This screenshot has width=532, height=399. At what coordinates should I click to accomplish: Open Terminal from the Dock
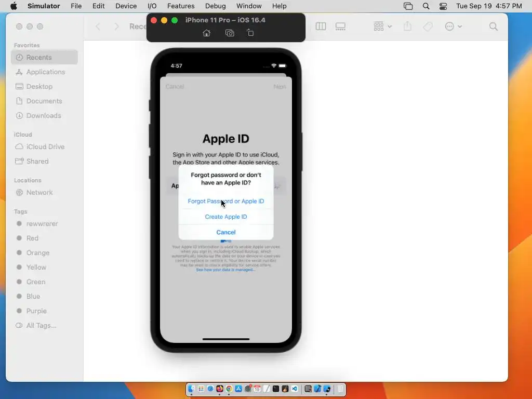click(x=276, y=389)
